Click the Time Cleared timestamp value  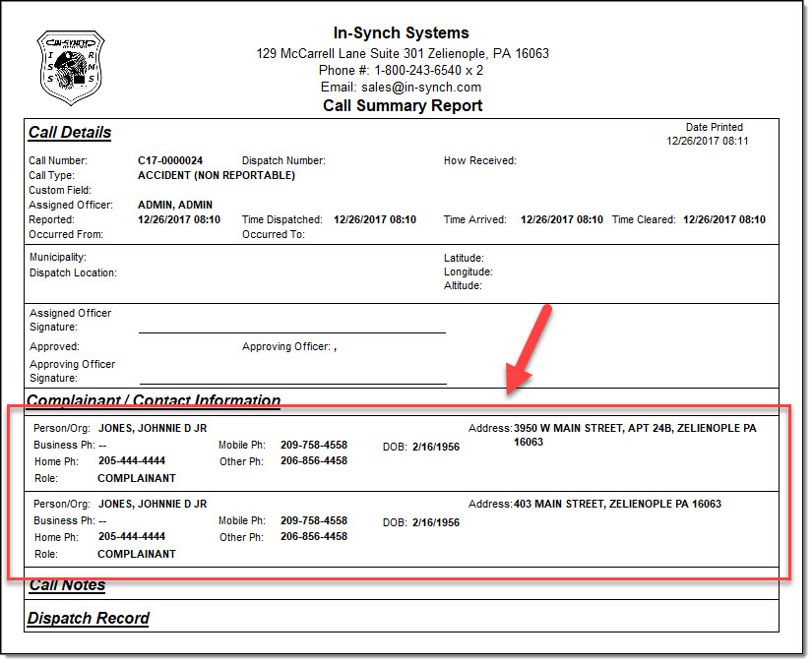723,219
